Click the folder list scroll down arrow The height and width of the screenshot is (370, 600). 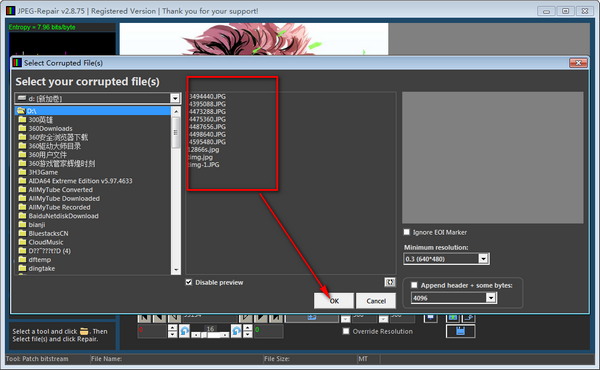pyautogui.click(x=176, y=270)
